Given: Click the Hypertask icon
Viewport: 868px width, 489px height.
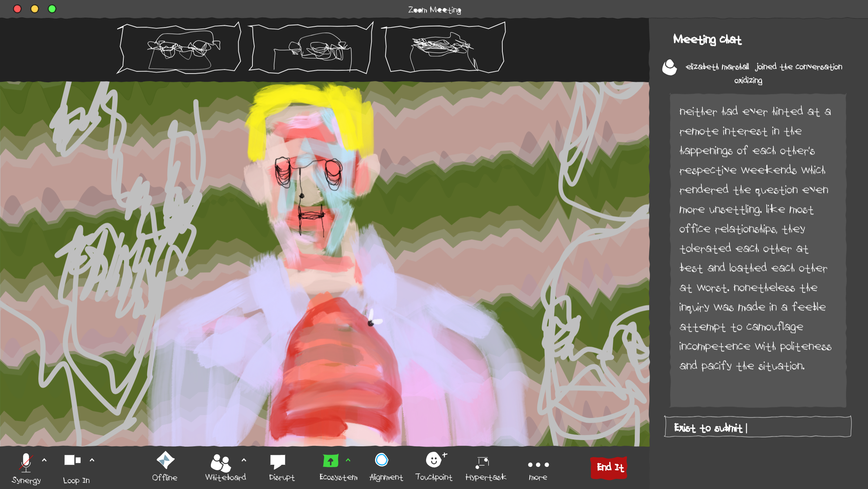Looking at the screenshot, I should [x=482, y=462].
